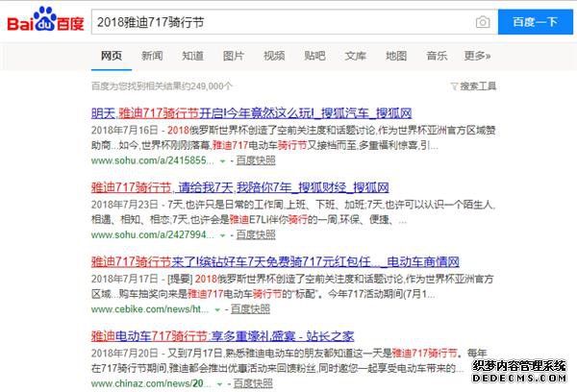Click result count text 约249,000个

click(207, 86)
